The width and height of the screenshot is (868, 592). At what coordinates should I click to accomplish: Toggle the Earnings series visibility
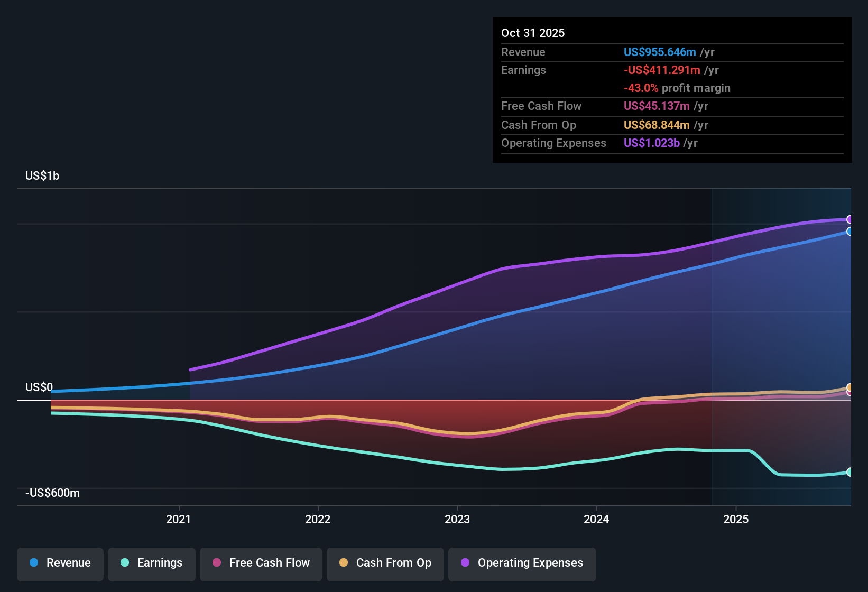coord(152,563)
